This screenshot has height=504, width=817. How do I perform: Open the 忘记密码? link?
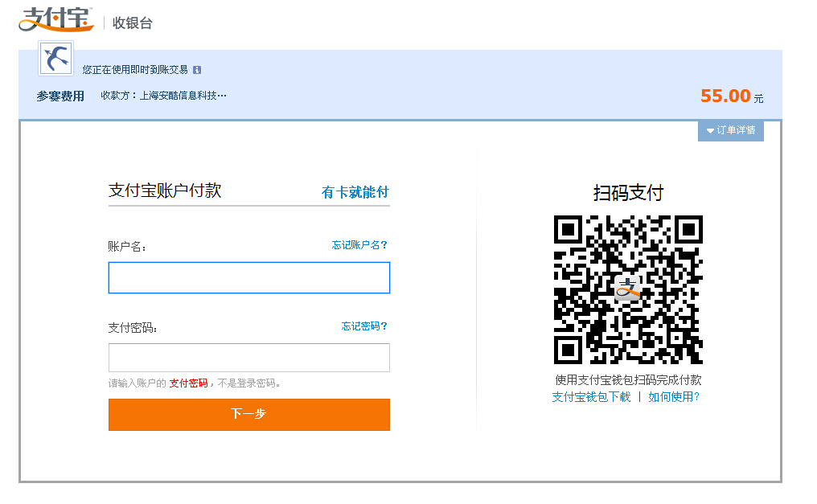[x=364, y=326]
